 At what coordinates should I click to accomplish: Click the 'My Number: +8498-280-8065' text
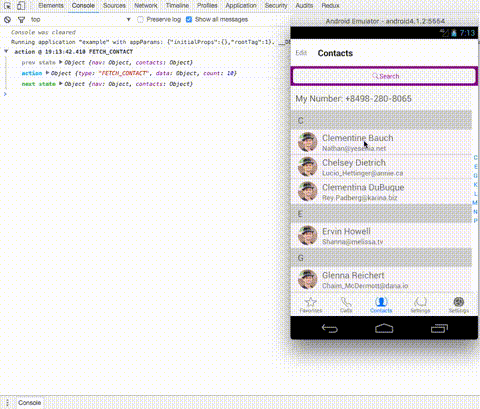[x=353, y=99]
